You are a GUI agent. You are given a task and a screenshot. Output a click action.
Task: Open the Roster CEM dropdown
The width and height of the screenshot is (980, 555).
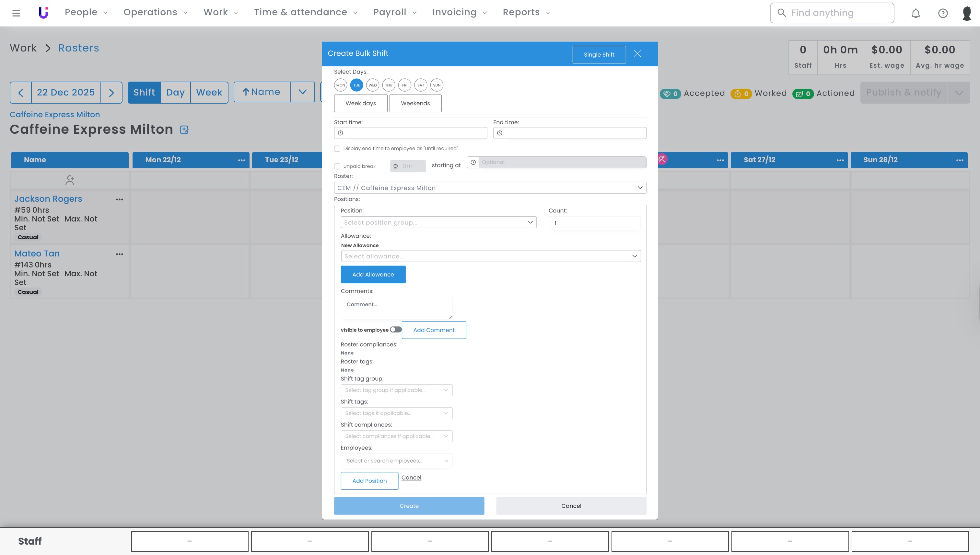tap(490, 187)
